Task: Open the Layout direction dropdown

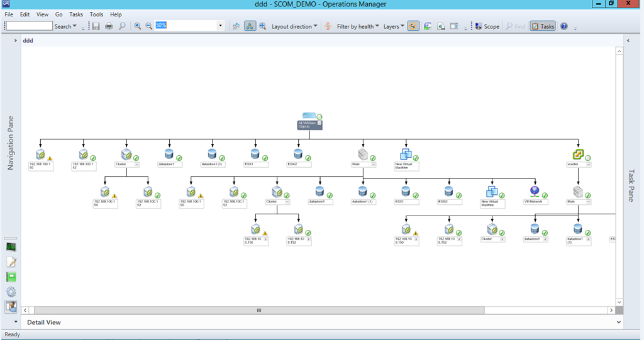Action: (294, 26)
